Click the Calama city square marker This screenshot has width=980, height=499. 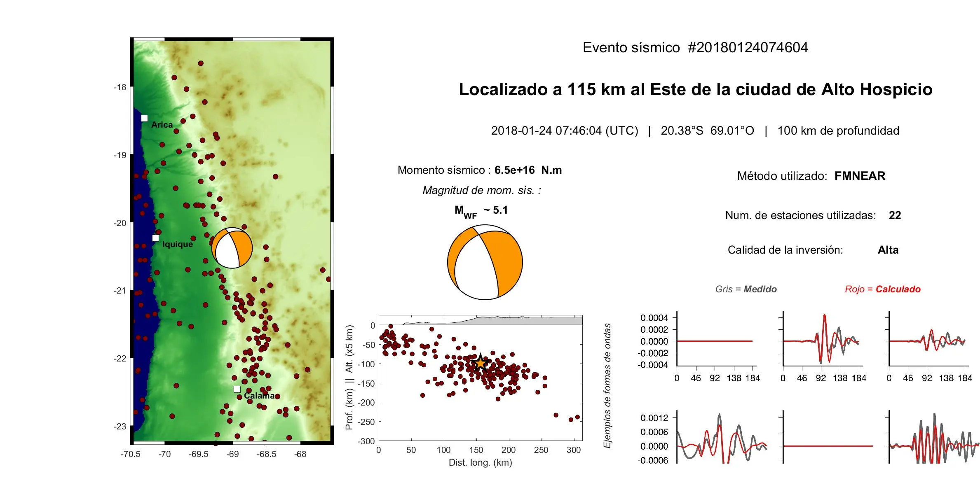[x=237, y=389]
